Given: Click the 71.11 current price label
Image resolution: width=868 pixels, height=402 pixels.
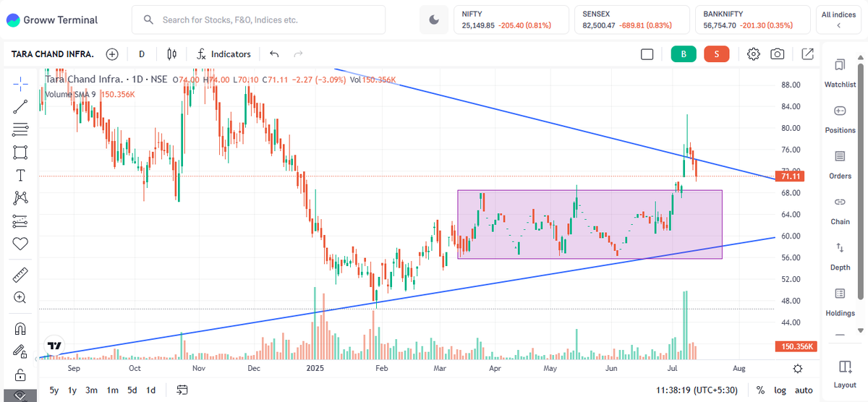Looking at the screenshot, I should [x=790, y=176].
